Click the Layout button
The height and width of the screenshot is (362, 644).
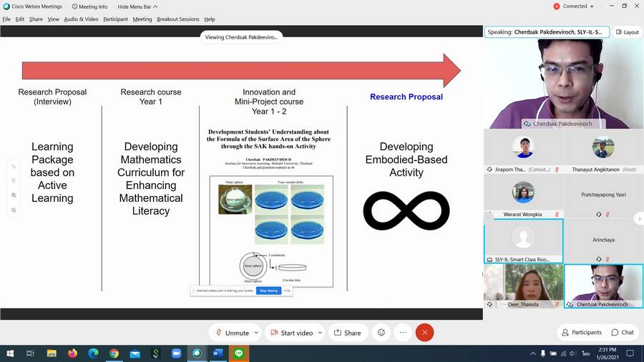pos(628,32)
